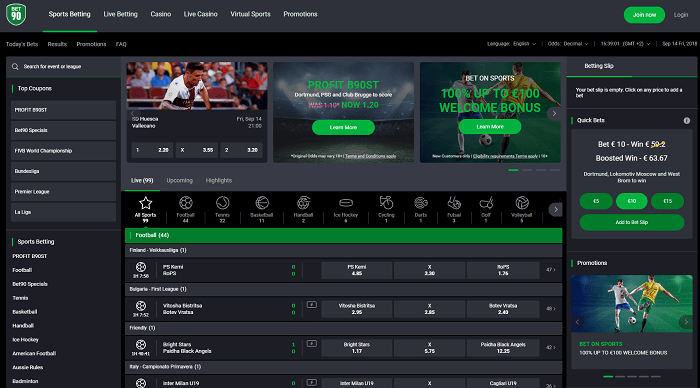
Task: Open live stream icon for Inter Milan U19 match
Action: [x=312, y=383]
